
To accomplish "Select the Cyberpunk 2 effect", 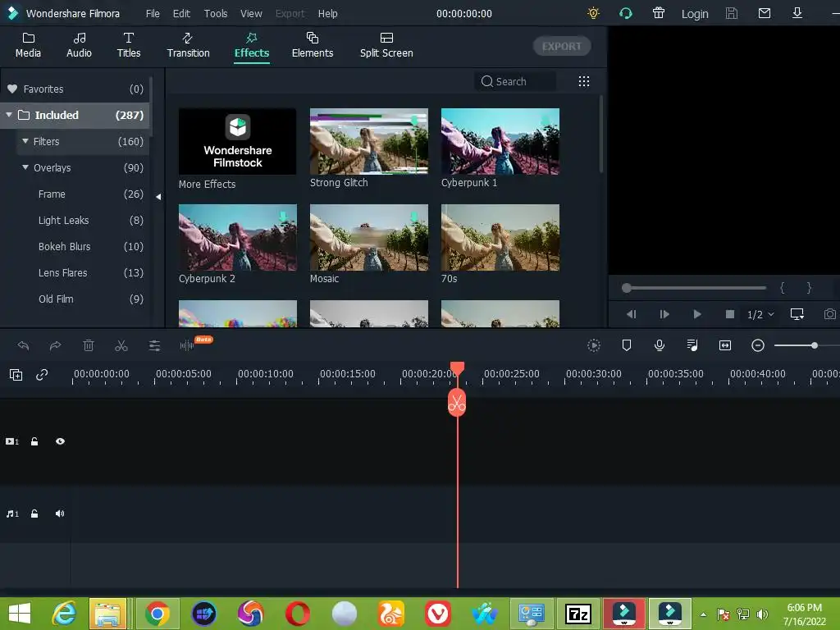I will [237, 237].
